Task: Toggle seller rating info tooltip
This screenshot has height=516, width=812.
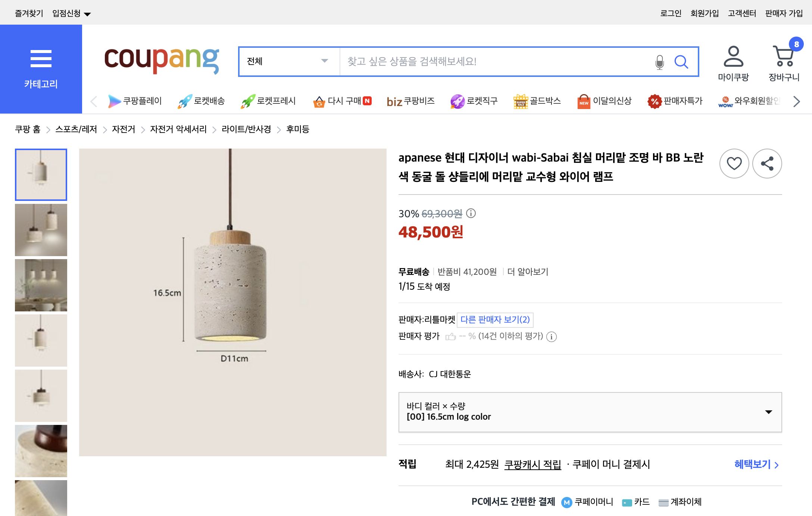Action: point(551,337)
